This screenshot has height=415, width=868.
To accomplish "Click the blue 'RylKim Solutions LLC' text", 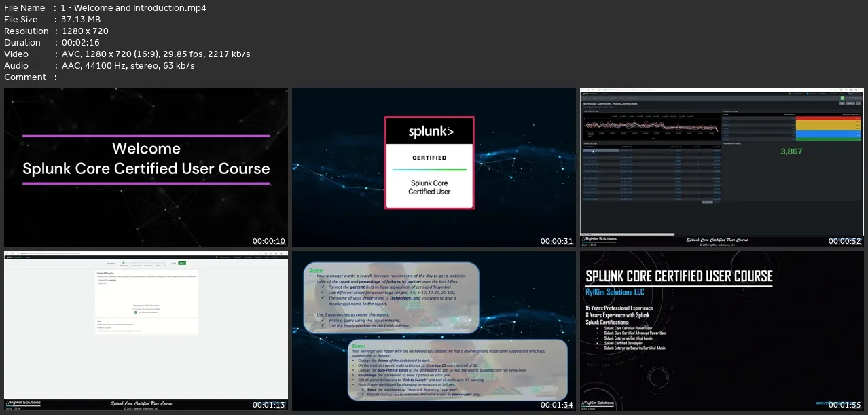I will [x=615, y=292].
